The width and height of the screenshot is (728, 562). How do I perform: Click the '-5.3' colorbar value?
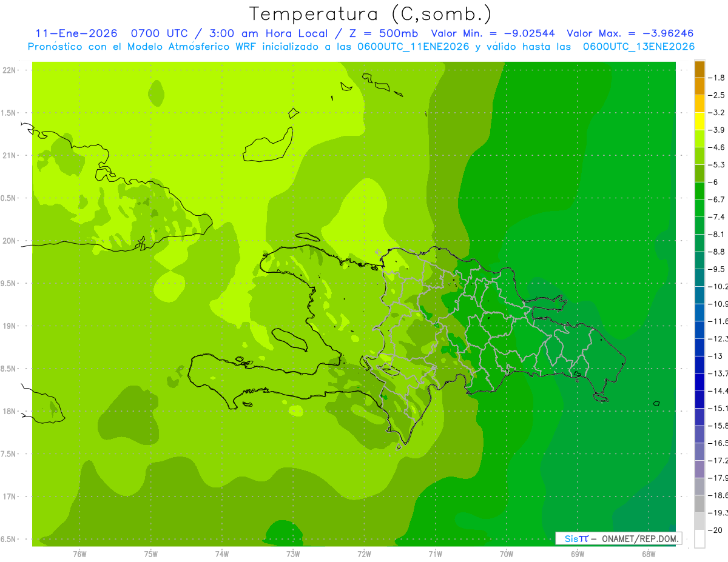717,164
